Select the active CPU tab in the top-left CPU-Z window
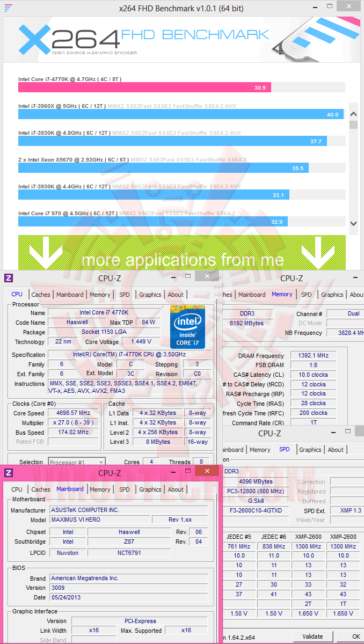This screenshot has width=364, height=644. pos(17,294)
